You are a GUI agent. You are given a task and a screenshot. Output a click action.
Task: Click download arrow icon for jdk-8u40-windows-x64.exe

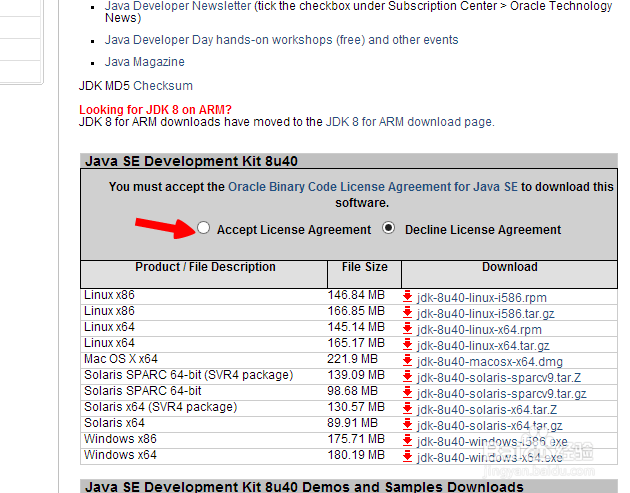pyautogui.click(x=407, y=456)
